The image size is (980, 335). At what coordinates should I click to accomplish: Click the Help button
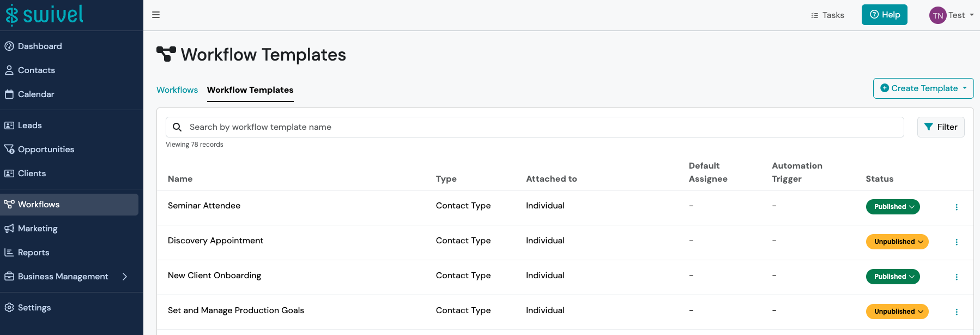(x=884, y=15)
